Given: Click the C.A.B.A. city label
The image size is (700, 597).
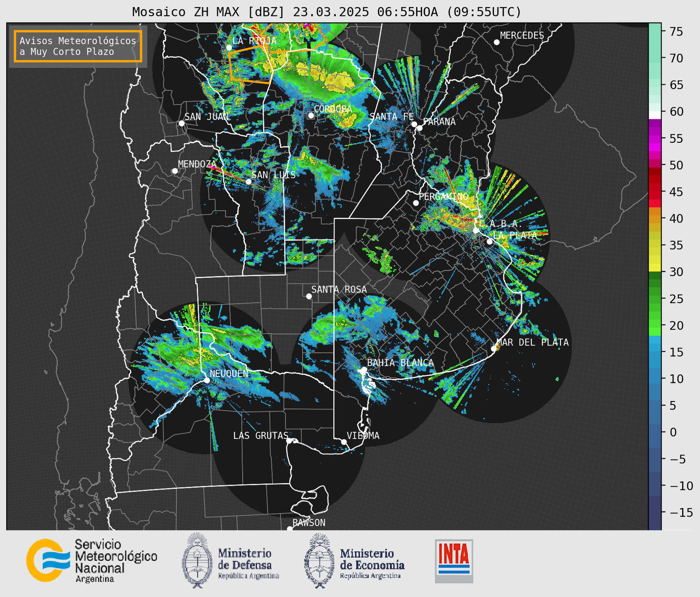Looking at the screenshot, I should (x=501, y=224).
